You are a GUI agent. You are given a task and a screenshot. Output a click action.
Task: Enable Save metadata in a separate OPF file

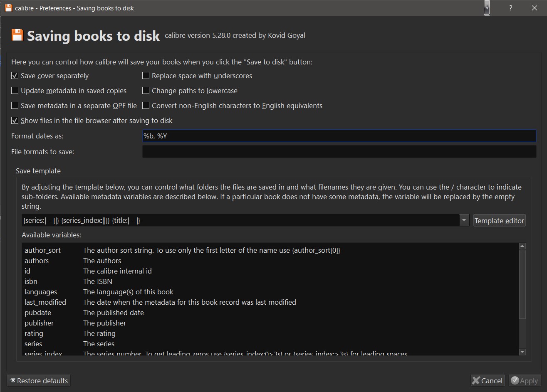point(15,106)
